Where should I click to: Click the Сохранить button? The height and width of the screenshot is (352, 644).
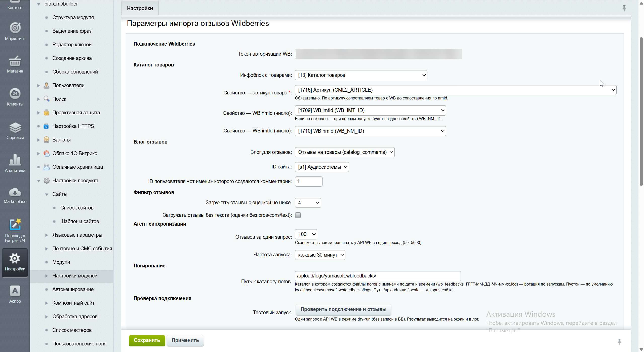147,340
